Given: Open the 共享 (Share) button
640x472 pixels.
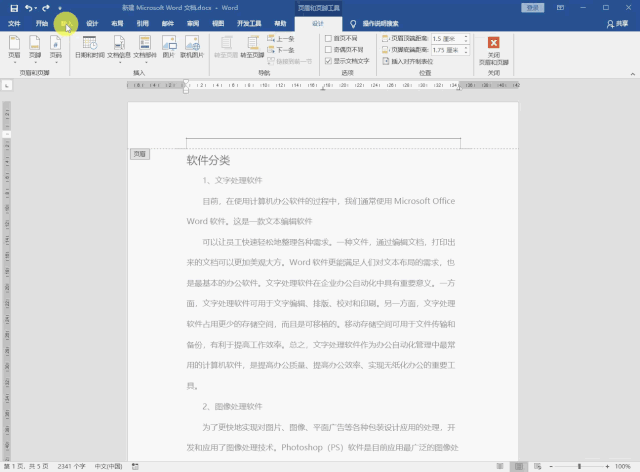Looking at the screenshot, I should tap(617, 24).
